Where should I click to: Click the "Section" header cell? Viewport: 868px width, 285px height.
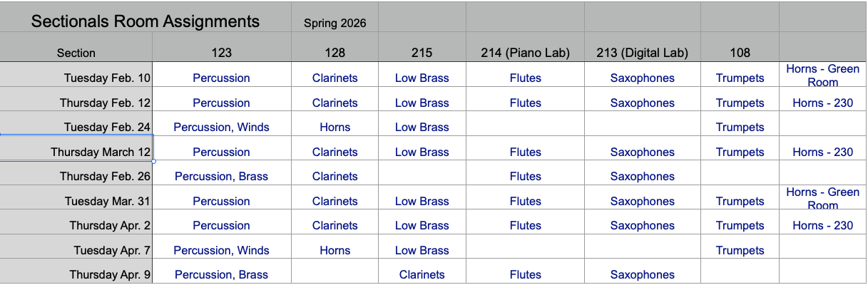76,52
